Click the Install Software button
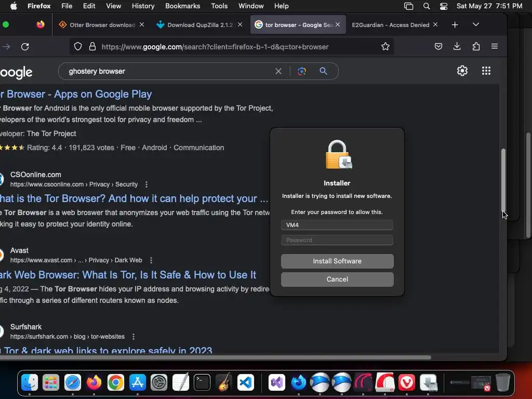 pos(337,261)
